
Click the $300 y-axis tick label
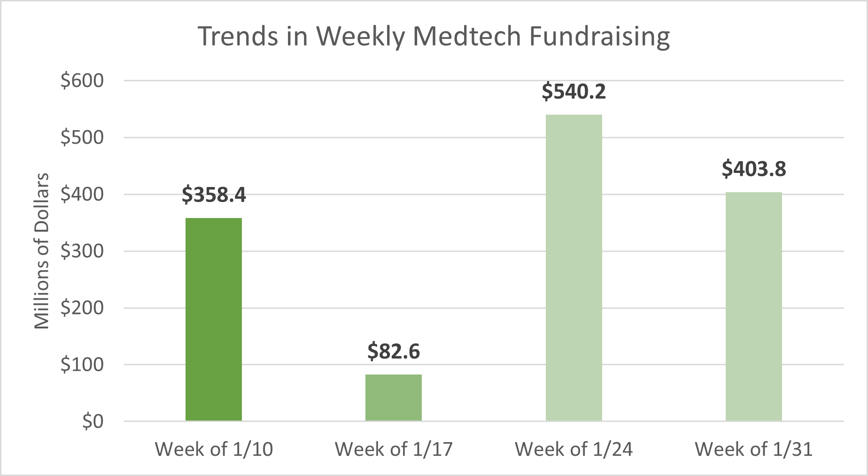(x=82, y=251)
